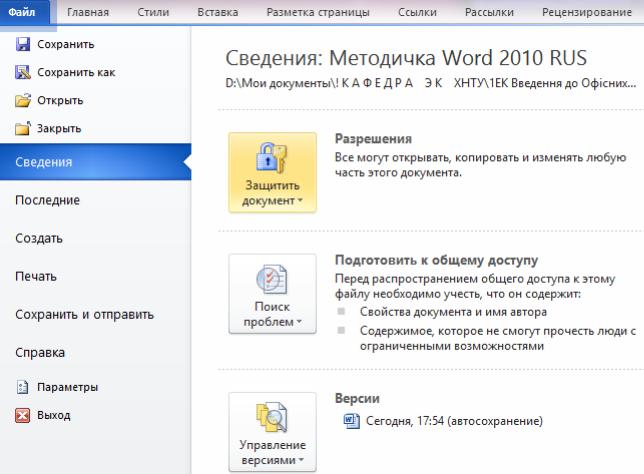The width and height of the screenshot is (644, 474).
Task: Open the Файл tab
Action: 25,12
